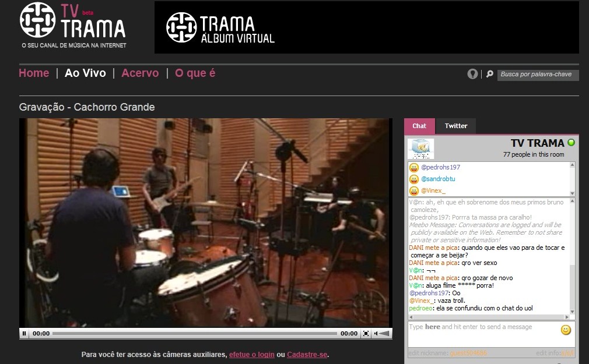Mute the video speaker icon
Viewport: 589px width, 364px height.
[x=377, y=334]
